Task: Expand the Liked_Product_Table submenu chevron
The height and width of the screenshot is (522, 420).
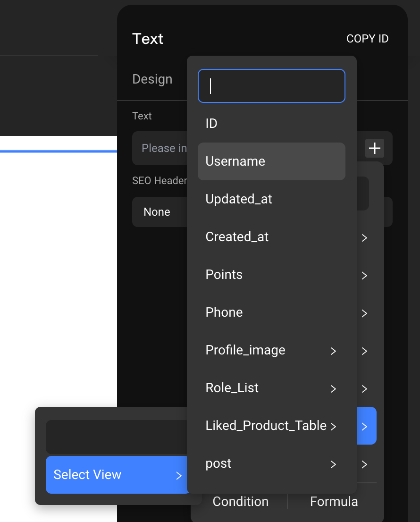Action: tap(333, 426)
